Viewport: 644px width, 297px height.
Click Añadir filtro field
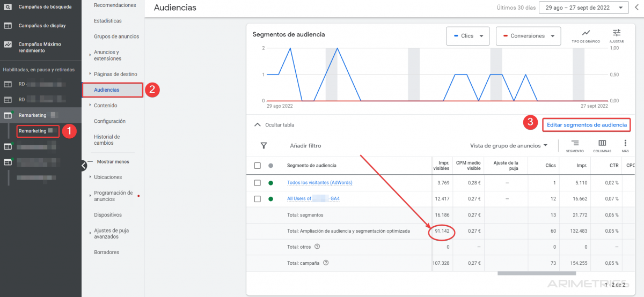(305, 145)
